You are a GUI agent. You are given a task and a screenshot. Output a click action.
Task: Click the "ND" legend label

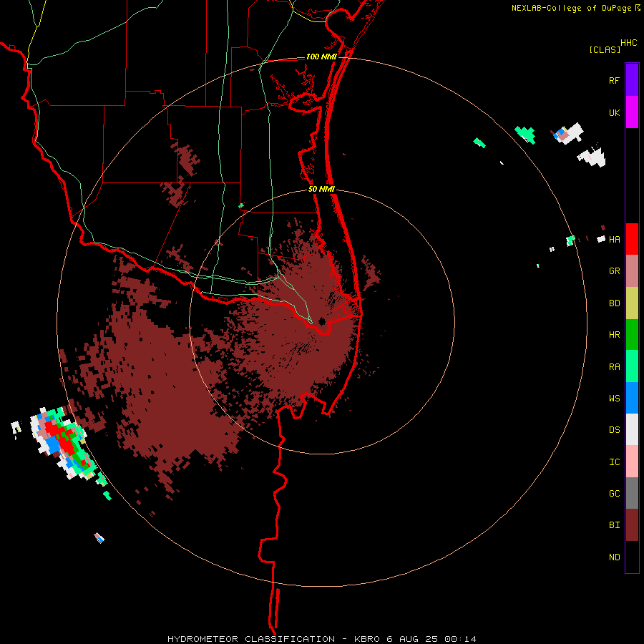614,557
